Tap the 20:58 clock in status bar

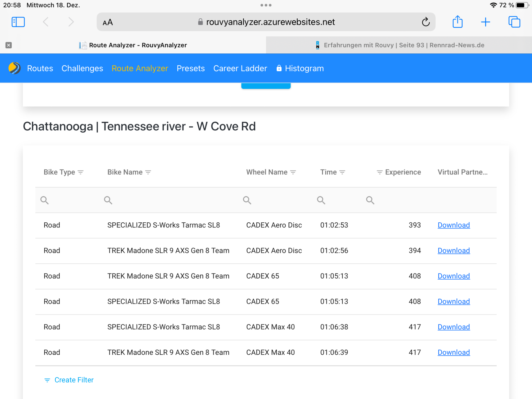(12, 5)
